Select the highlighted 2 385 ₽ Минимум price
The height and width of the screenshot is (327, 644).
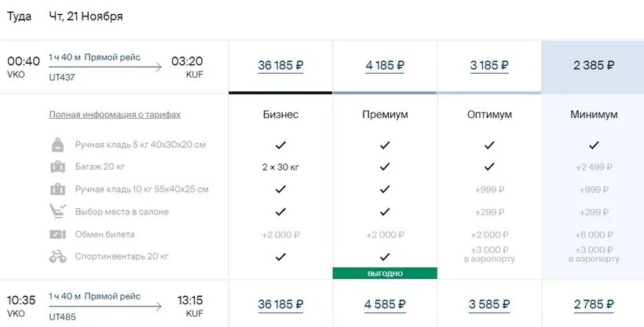(x=594, y=66)
